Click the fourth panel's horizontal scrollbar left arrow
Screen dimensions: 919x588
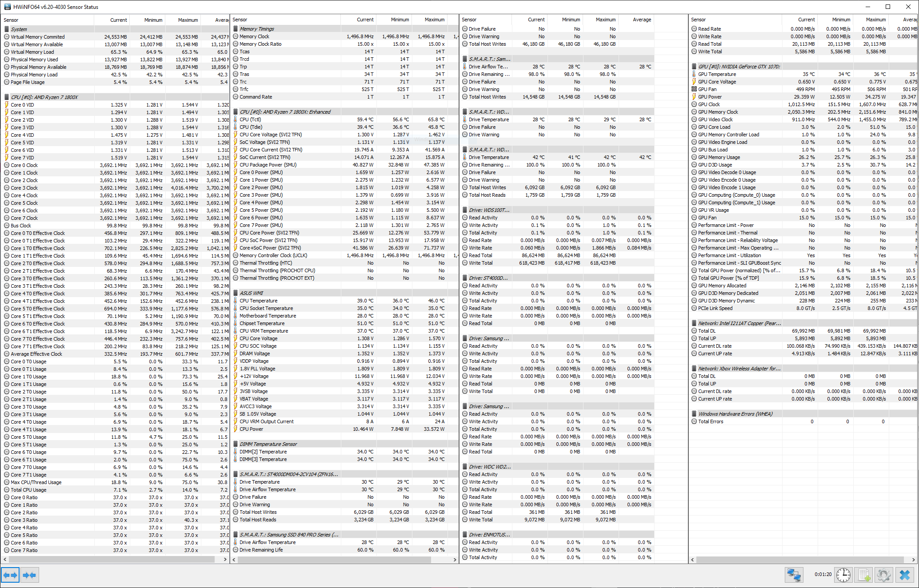point(693,560)
